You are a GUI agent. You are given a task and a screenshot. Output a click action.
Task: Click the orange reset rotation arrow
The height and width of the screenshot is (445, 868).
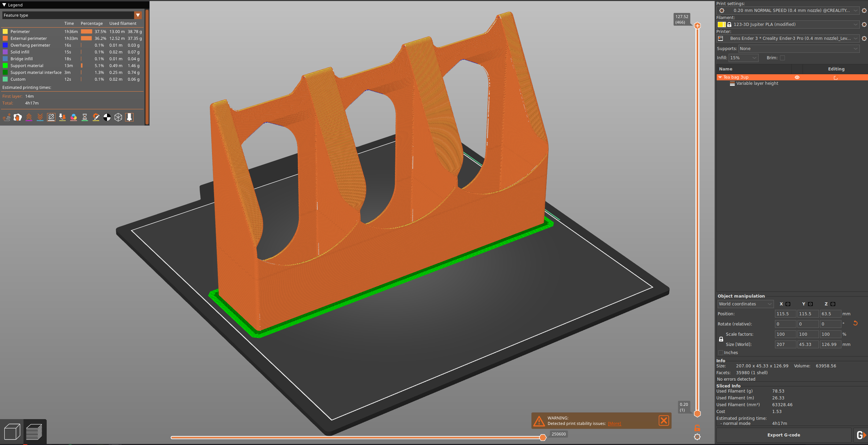click(855, 323)
